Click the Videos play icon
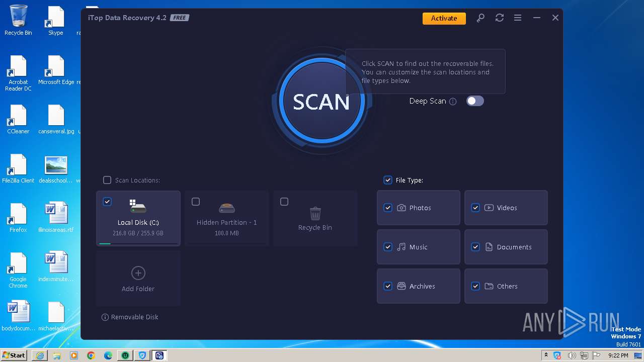Viewport: 644px width, 362px height. coord(489,208)
